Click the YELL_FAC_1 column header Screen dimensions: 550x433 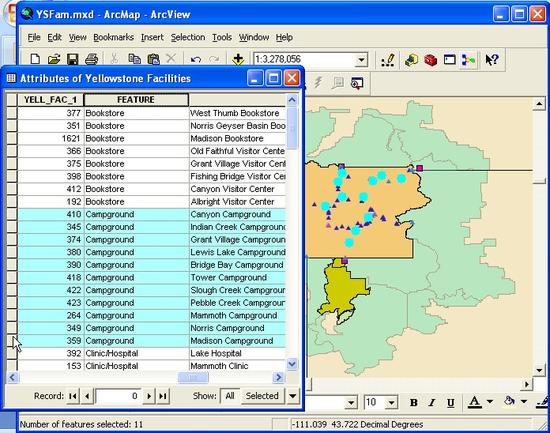[x=51, y=100]
